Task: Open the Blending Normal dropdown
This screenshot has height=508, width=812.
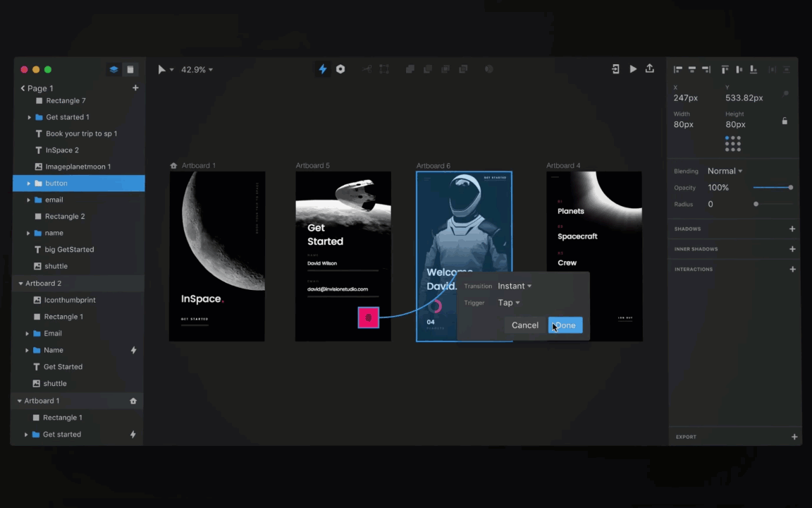Action: (x=725, y=171)
